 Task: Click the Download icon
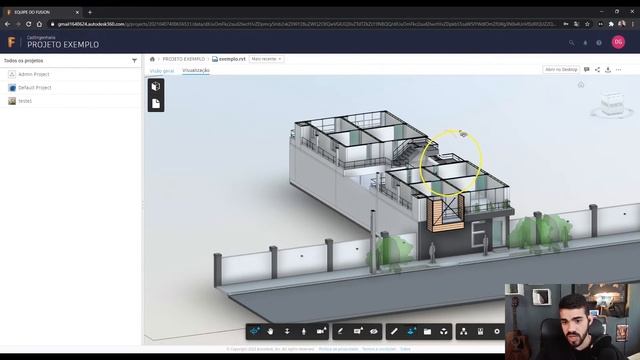(608, 70)
